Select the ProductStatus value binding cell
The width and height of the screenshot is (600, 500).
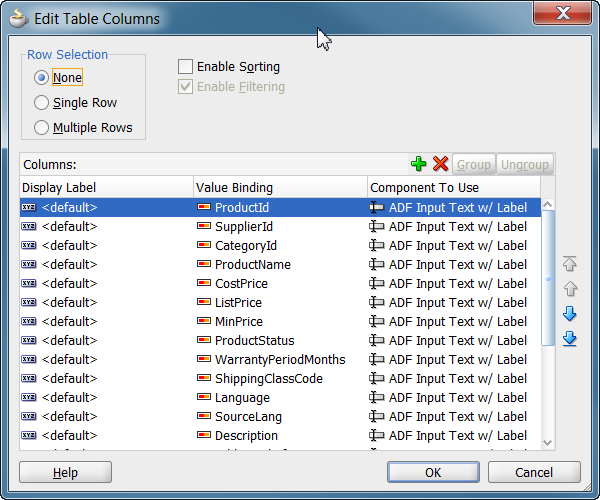pyautogui.click(x=280, y=340)
